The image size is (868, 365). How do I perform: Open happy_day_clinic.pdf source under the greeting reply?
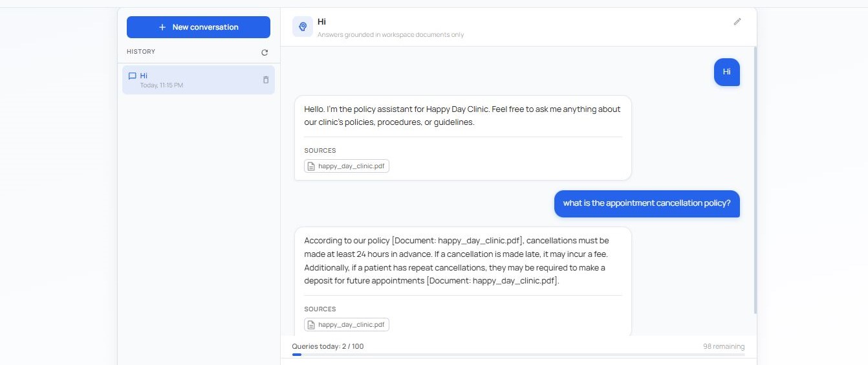pyautogui.click(x=347, y=166)
